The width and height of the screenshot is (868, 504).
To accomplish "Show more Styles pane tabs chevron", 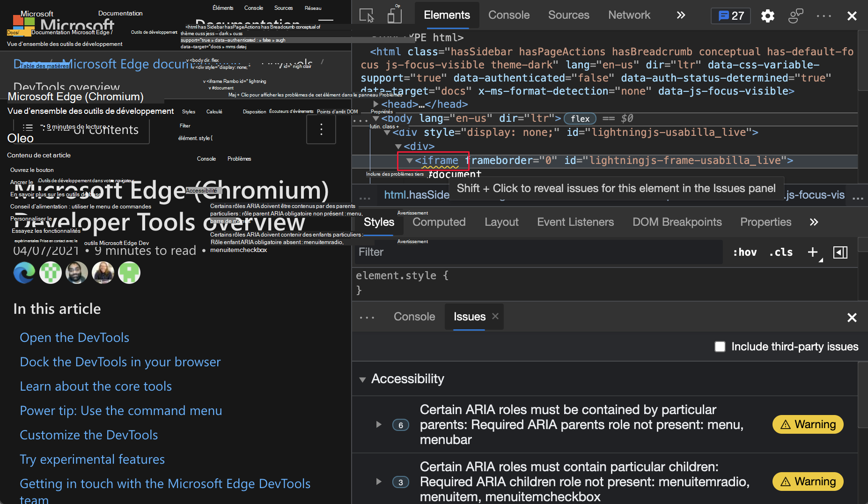I will pos(814,222).
